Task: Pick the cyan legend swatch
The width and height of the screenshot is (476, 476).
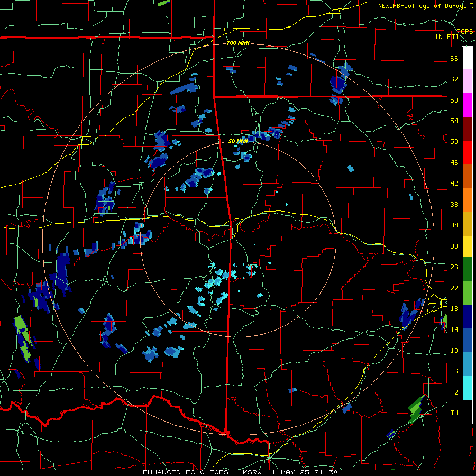Action: point(467,388)
